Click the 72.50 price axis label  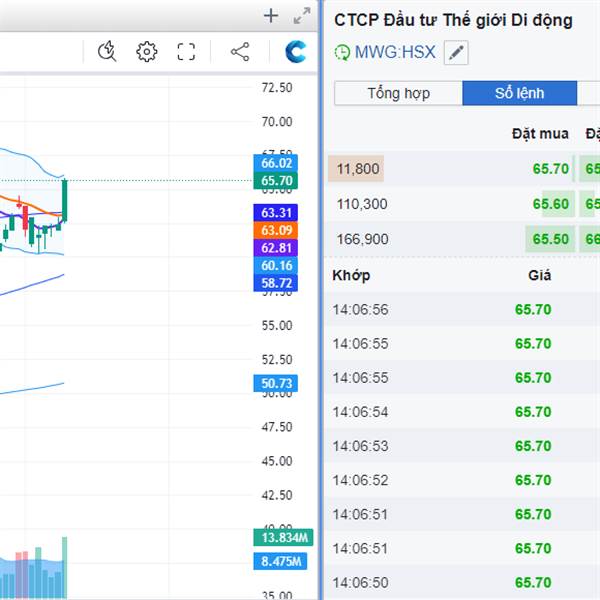277,88
